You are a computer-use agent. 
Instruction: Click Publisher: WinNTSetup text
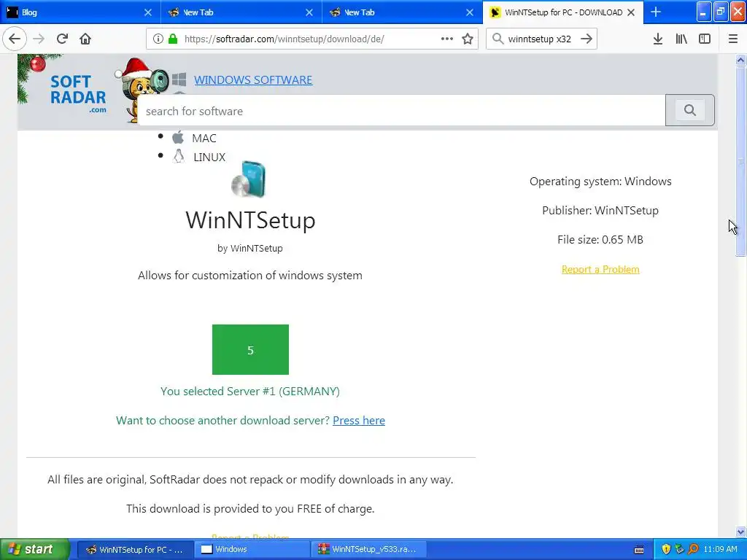click(x=600, y=211)
